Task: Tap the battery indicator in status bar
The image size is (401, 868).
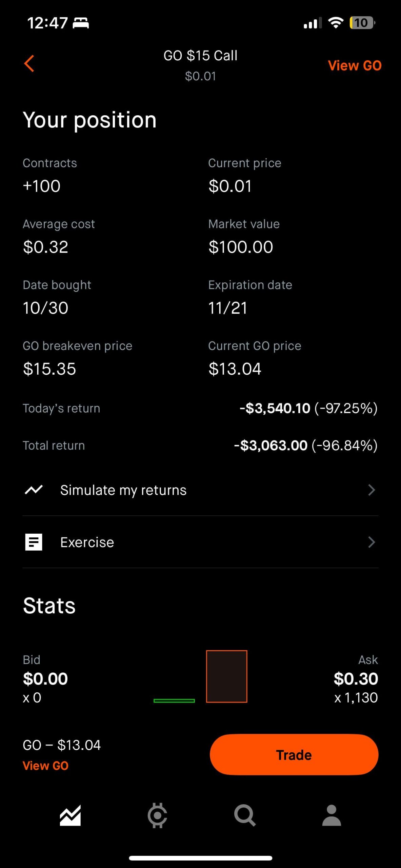Action: (x=362, y=23)
